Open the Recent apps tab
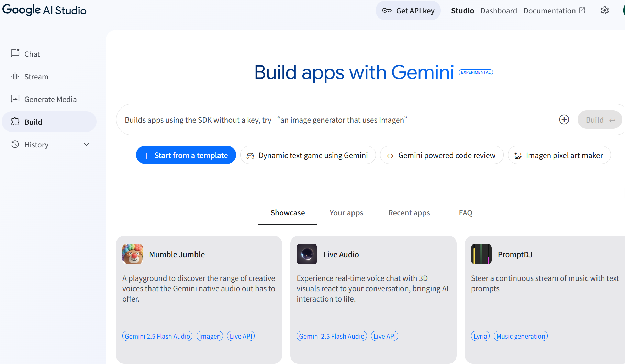625x364 pixels. [409, 213]
